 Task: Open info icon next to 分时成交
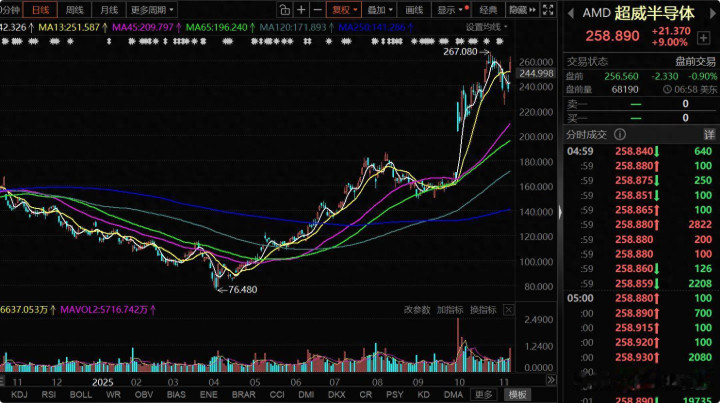(620, 134)
